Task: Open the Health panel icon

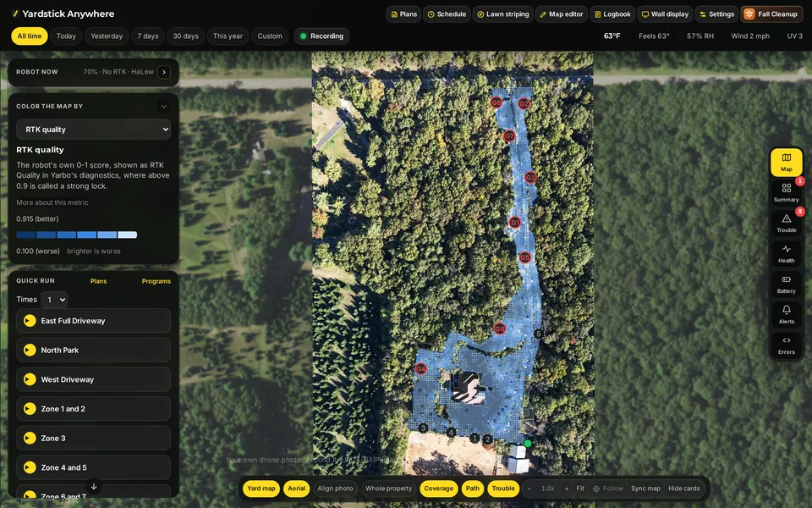Action: pyautogui.click(x=786, y=253)
